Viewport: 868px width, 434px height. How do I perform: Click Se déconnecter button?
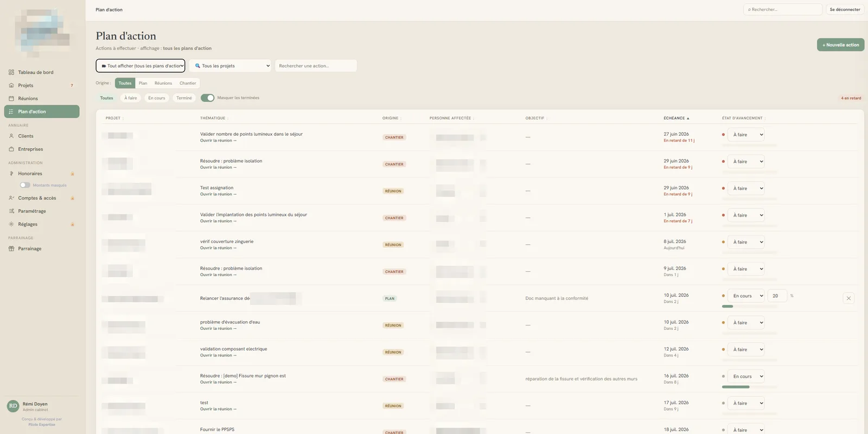click(845, 9)
